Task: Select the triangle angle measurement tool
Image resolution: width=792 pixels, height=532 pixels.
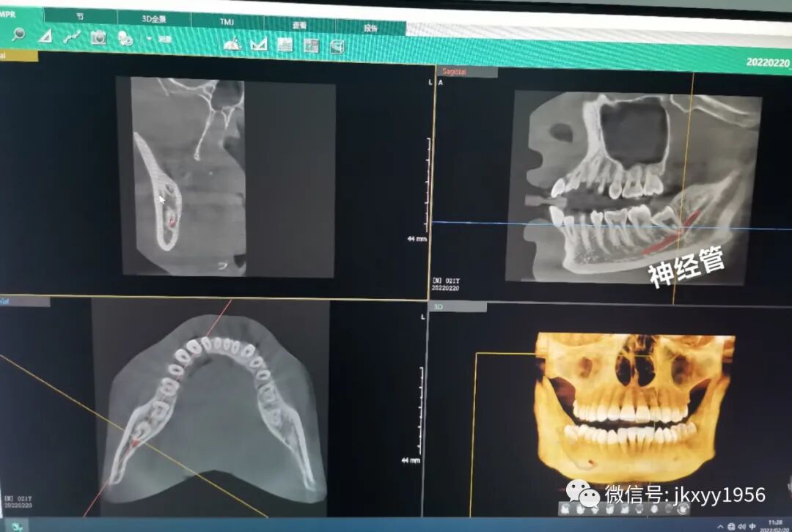Action: pyautogui.click(x=45, y=36)
